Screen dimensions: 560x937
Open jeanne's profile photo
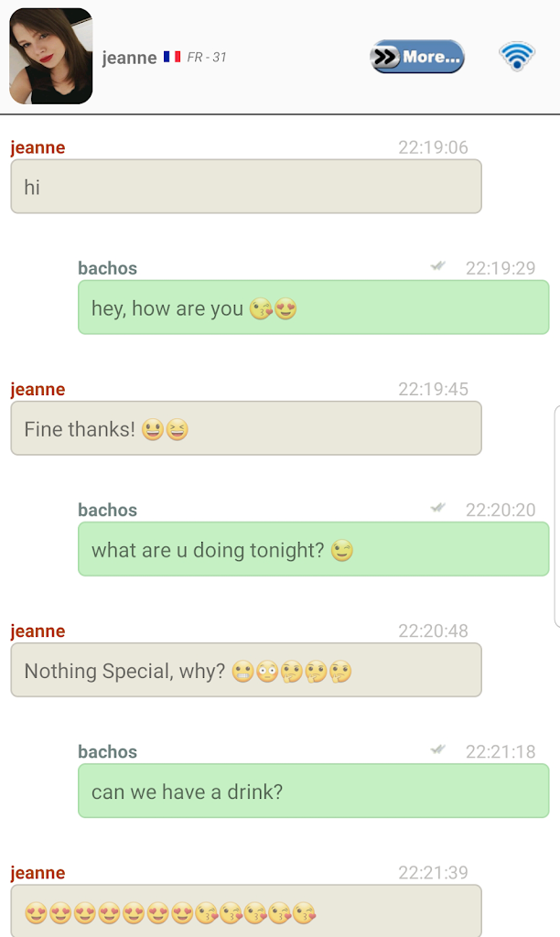[51, 56]
